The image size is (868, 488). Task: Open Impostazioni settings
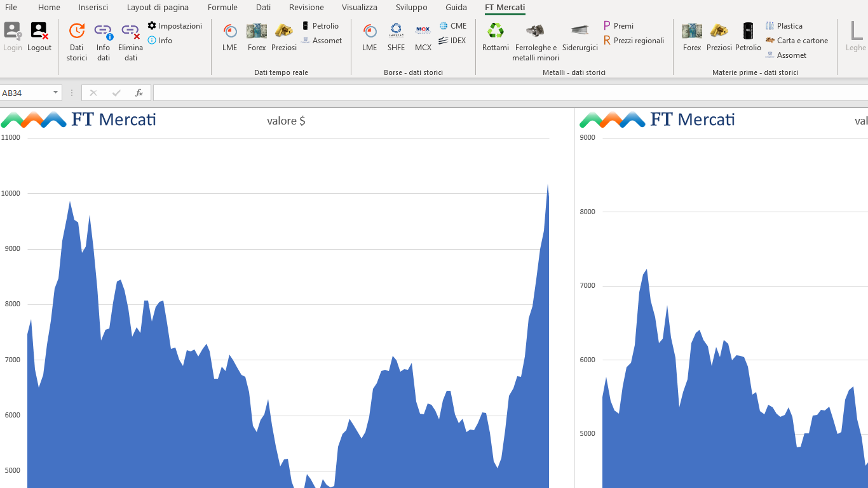coord(175,26)
